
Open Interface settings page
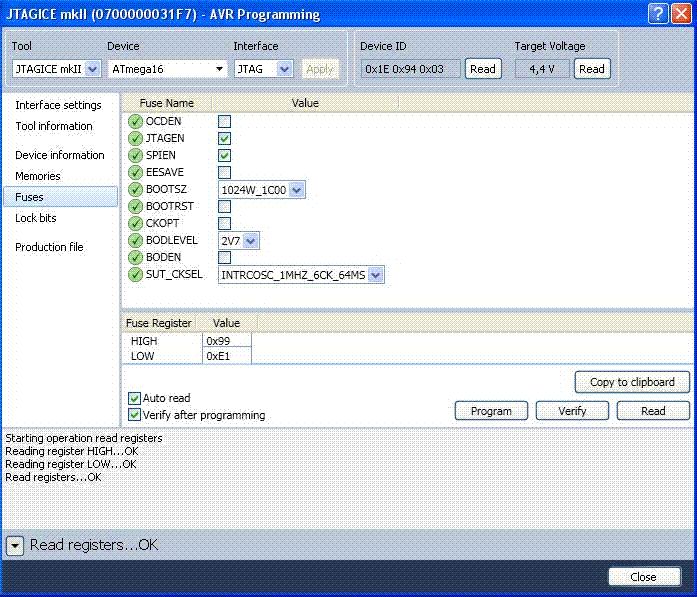coord(58,105)
